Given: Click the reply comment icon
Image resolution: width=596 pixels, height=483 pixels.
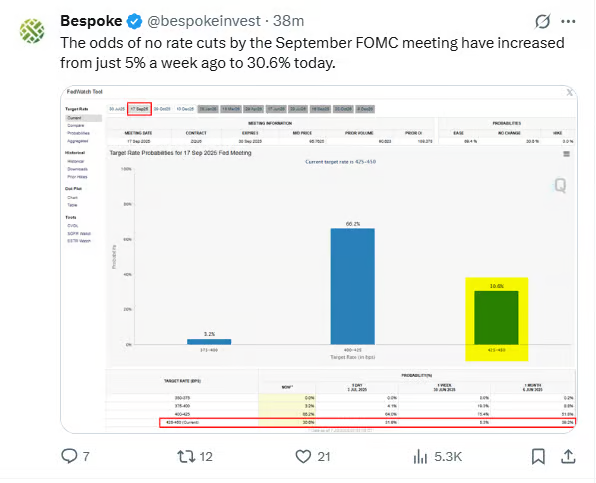Looking at the screenshot, I should pos(69,456).
